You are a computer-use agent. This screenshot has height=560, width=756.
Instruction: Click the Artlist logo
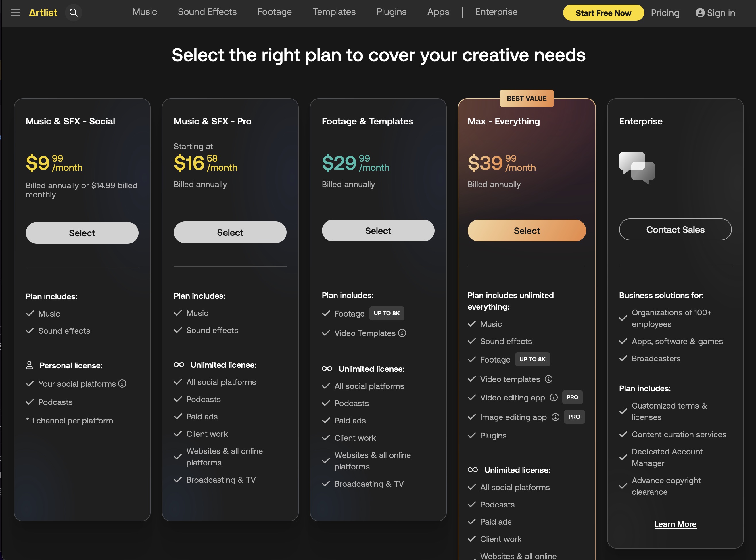[x=43, y=13]
